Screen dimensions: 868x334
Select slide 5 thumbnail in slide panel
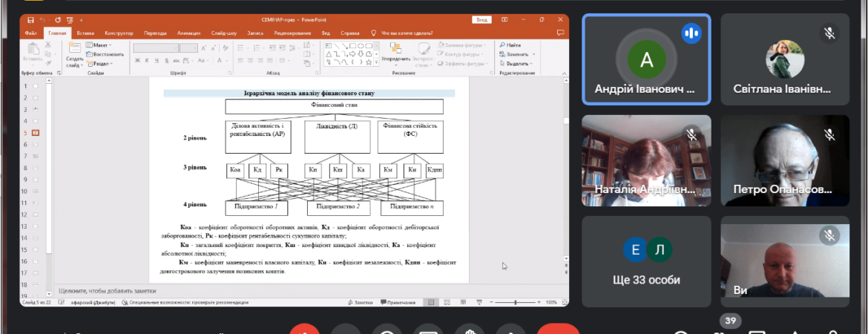click(x=36, y=133)
